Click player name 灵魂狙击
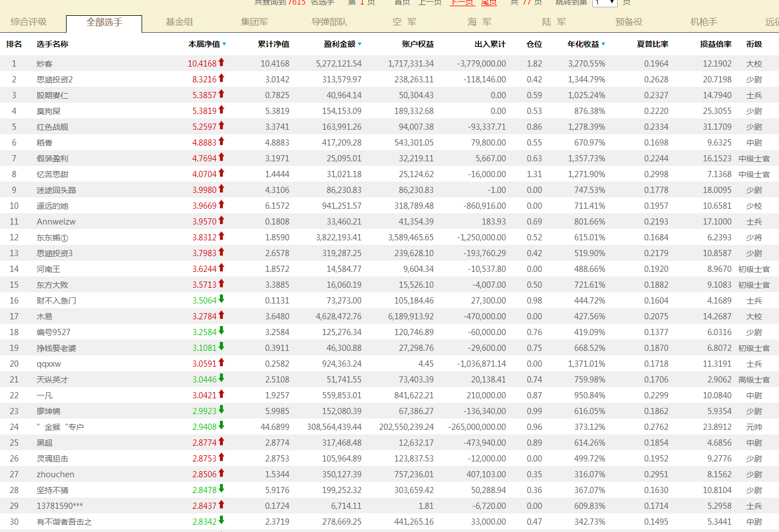The image size is (779, 532). pos(52,459)
